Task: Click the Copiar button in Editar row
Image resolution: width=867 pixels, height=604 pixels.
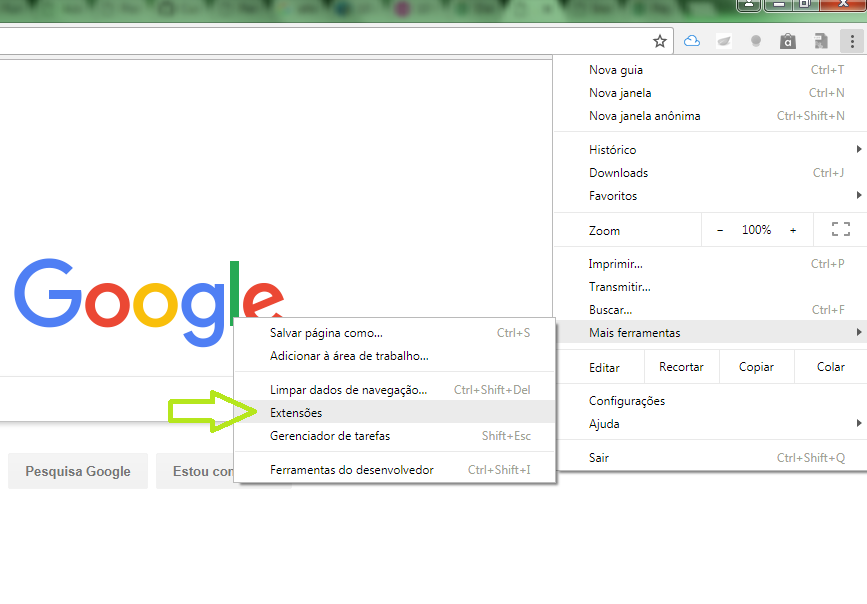Action: 756,367
